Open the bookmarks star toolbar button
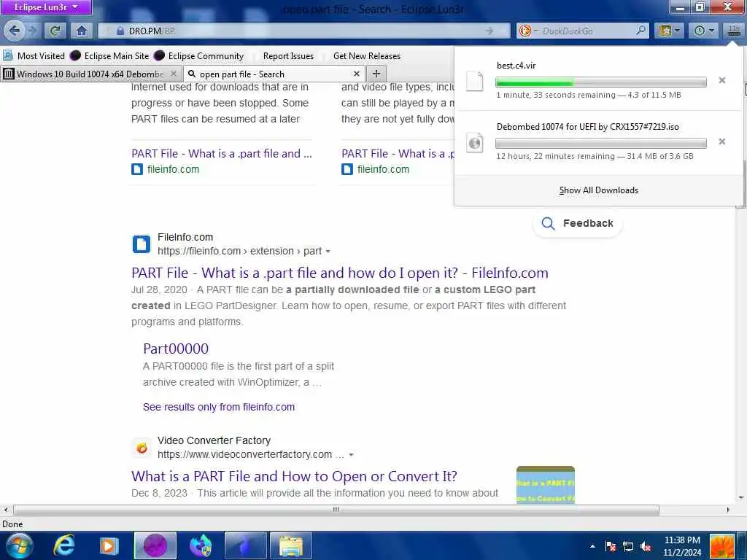747x560 pixels. pyautogui.click(x=669, y=31)
